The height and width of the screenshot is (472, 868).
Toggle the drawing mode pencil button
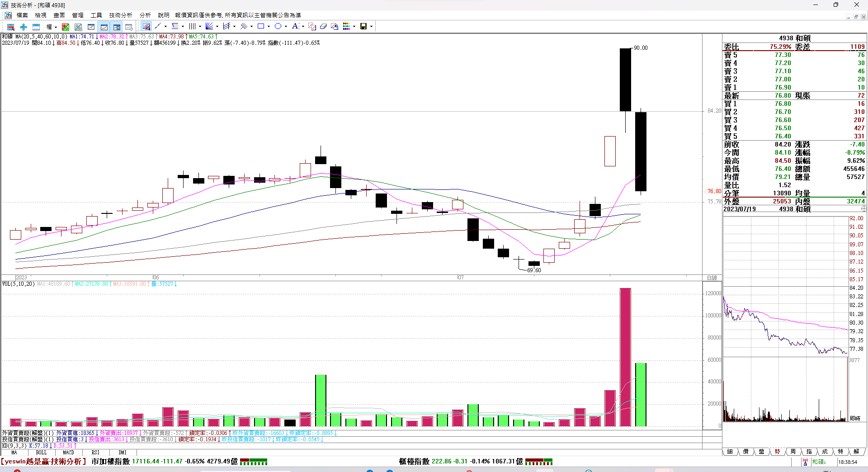pyautogui.click(x=146, y=27)
